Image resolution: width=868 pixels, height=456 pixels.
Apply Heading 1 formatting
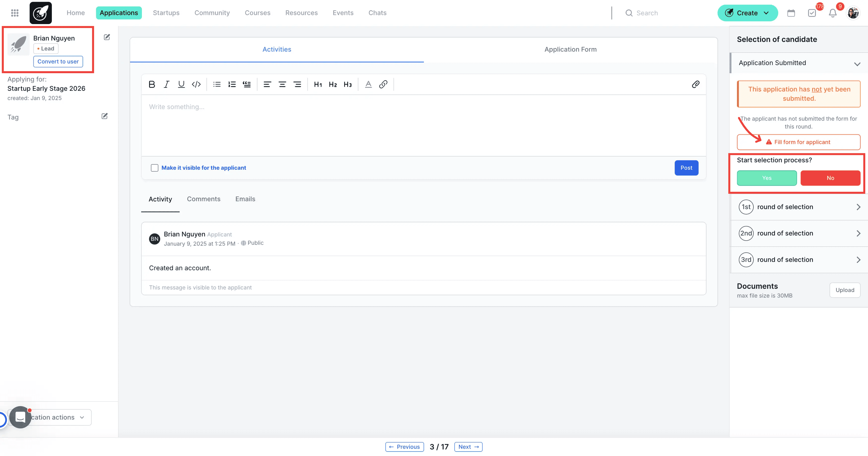pyautogui.click(x=317, y=84)
